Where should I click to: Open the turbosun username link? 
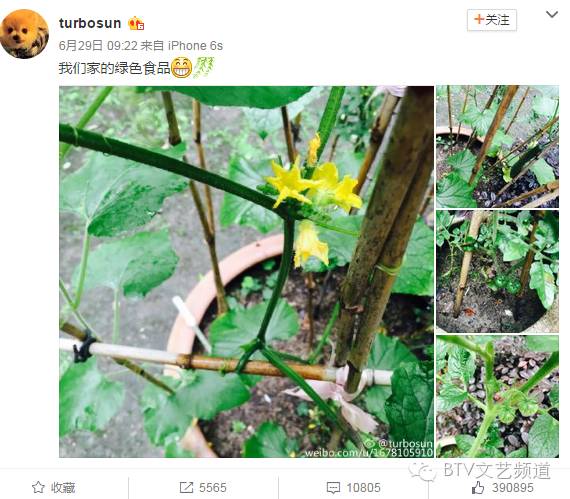[x=90, y=23]
